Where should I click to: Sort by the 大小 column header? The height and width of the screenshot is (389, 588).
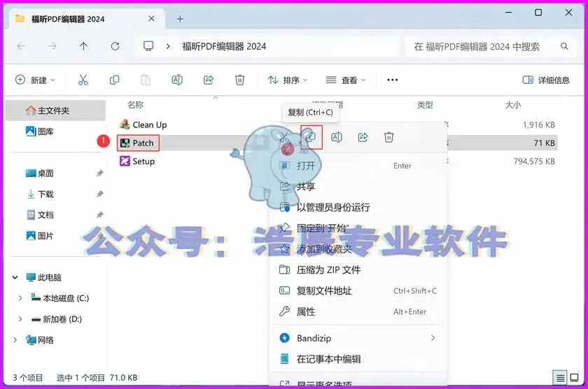coord(512,104)
